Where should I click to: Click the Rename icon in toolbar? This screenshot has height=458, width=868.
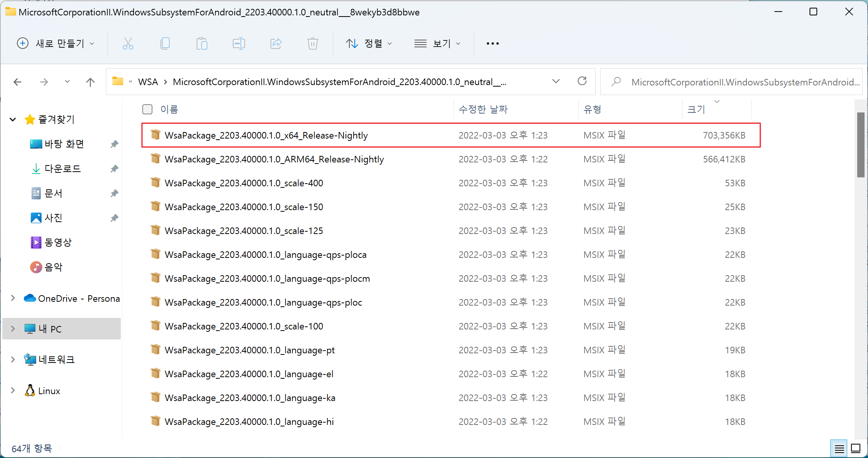239,43
